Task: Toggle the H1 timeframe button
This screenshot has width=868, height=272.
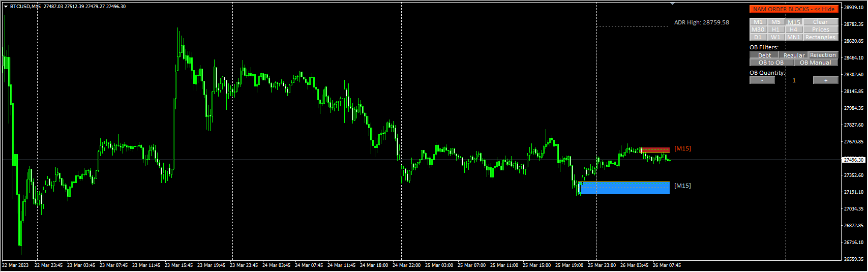Action: [776, 29]
